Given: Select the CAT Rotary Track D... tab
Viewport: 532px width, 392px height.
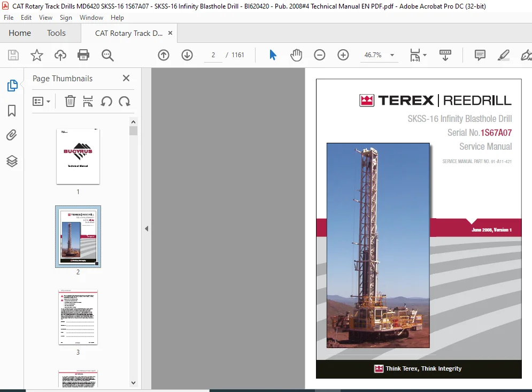Looking at the screenshot, I should pos(129,33).
